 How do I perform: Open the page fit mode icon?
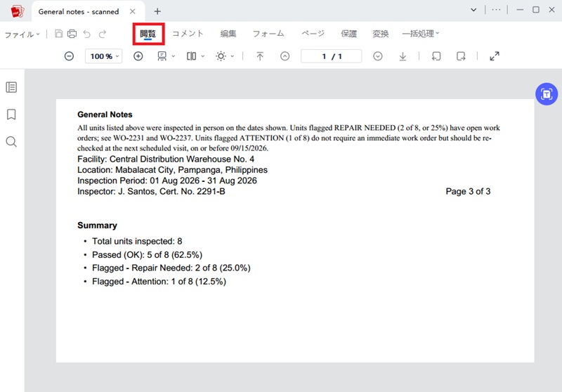coord(162,56)
